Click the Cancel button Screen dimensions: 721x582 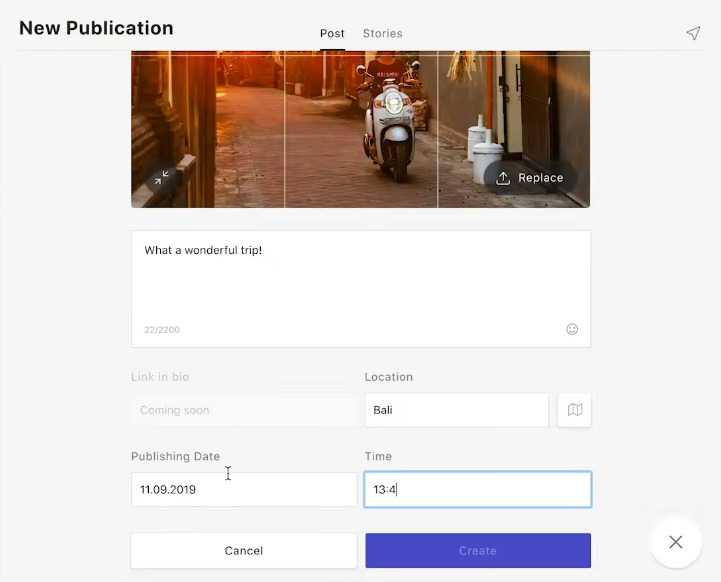[x=244, y=551]
